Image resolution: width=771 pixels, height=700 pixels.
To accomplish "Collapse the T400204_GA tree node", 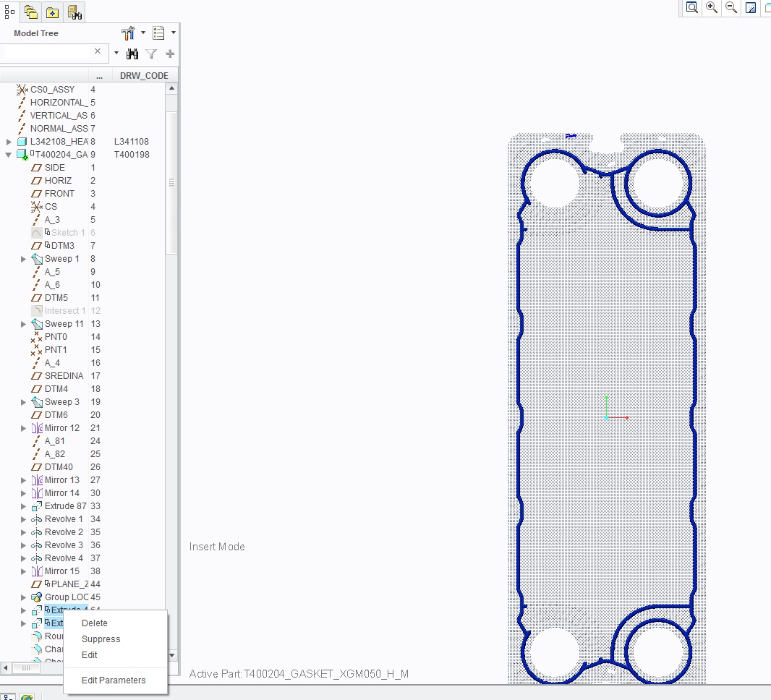I will point(9,154).
